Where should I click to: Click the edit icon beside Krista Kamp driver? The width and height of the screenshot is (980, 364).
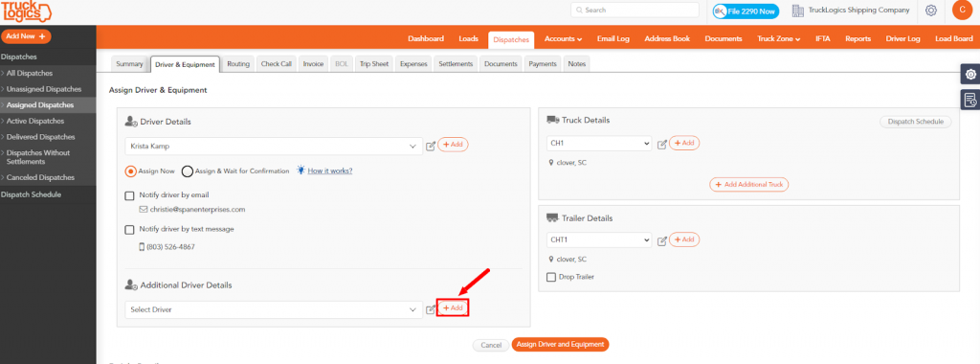click(431, 146)
